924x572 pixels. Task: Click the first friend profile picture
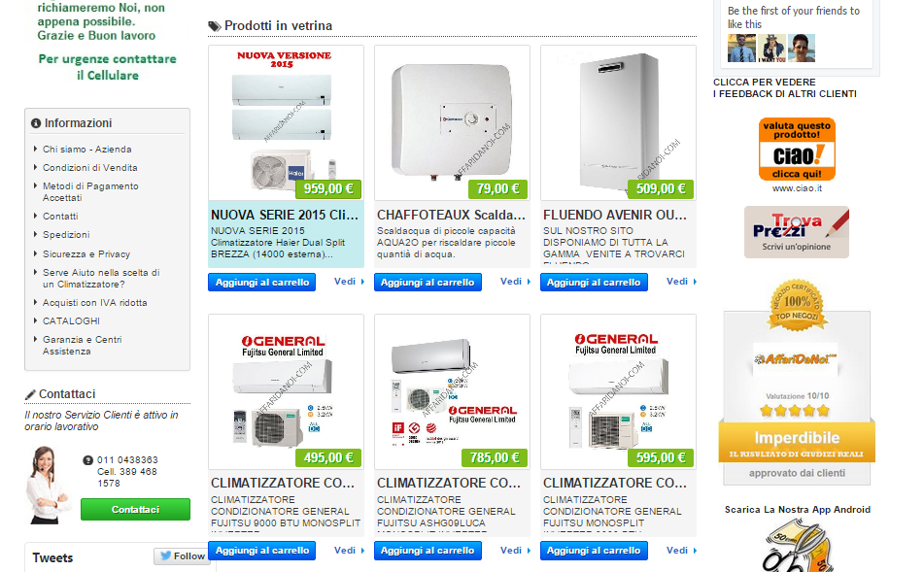click(x=741, y=49)
